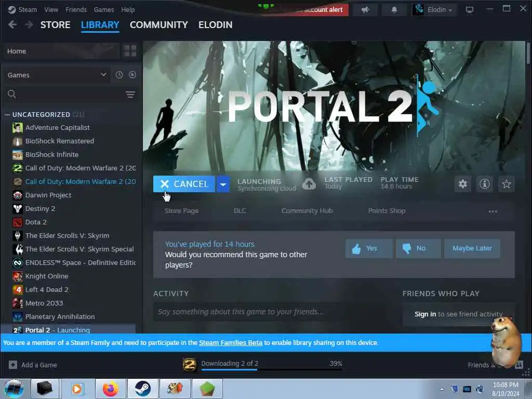Screen dimensions: 532x399
Task: Open the notifications bell
Action: (394, 9)
